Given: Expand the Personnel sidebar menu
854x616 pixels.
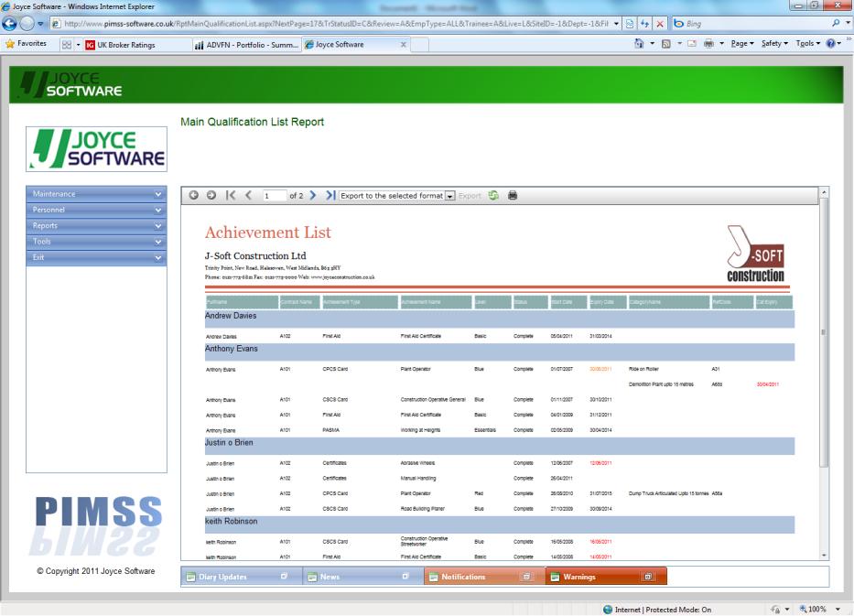Looking at the screenshot, I should click(96, 210).
